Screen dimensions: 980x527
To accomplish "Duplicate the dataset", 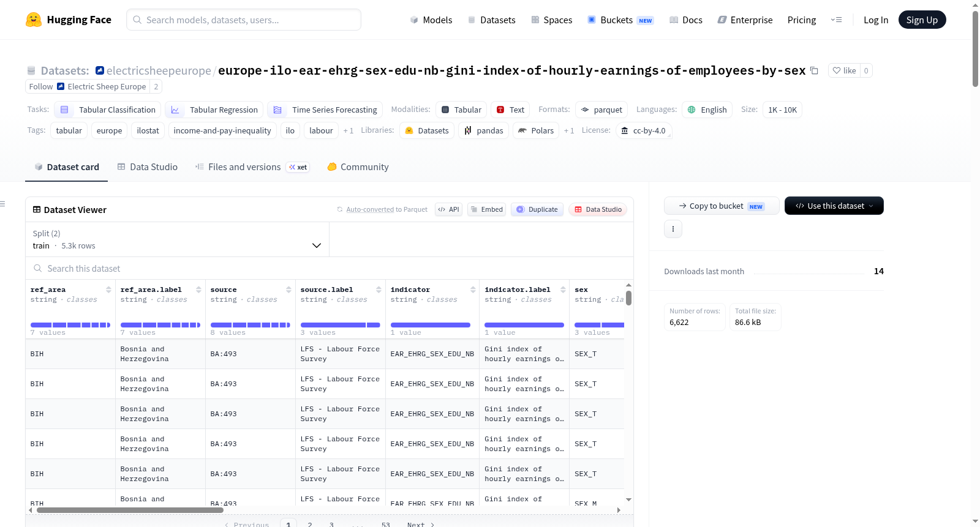I will point(537,209).
